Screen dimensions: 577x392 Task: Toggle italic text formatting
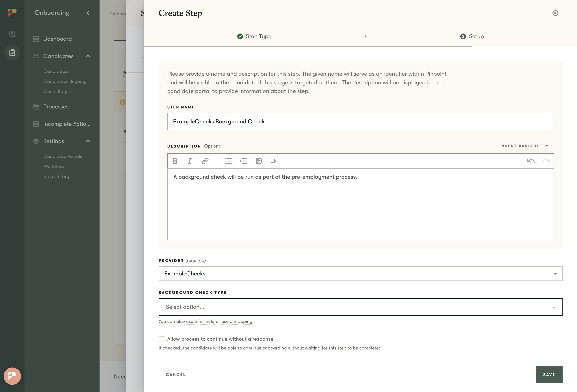[190, 161]
